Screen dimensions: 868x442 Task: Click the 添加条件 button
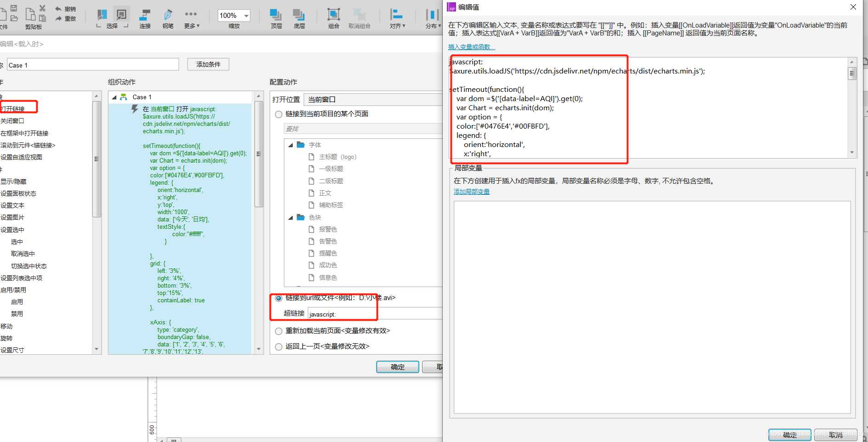[208, 64]
